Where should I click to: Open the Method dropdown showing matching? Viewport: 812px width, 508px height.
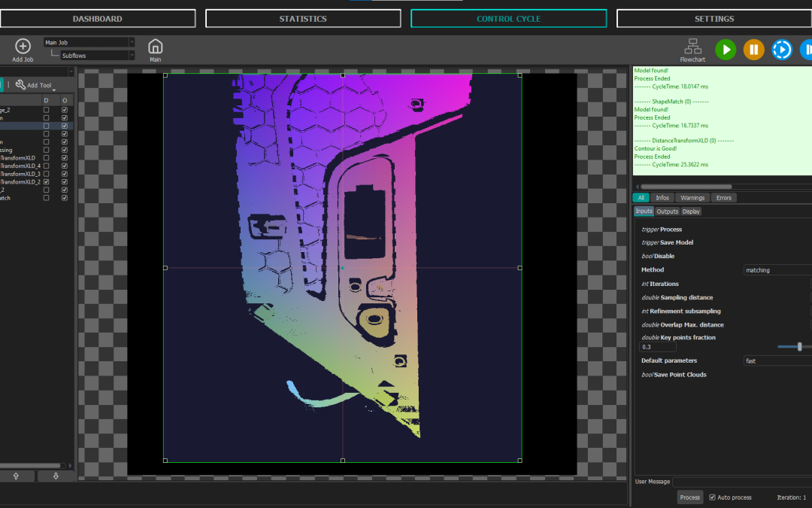[x=777, y=270]
